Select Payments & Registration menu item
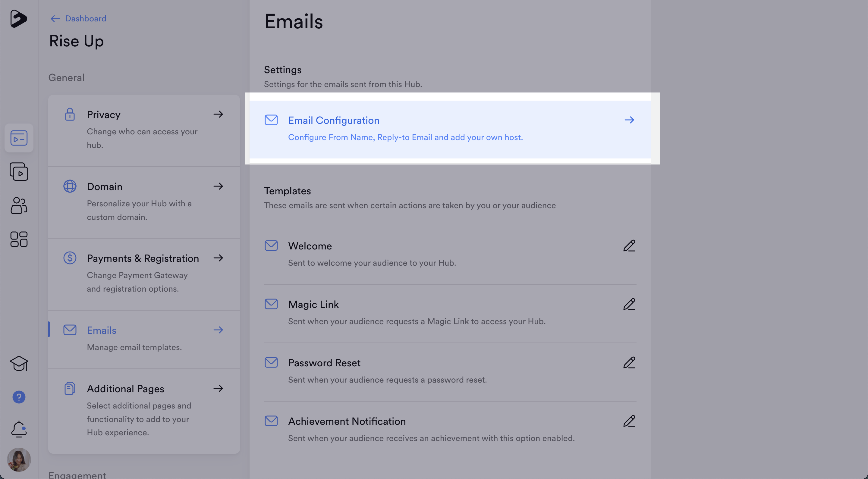Viewport: 868px width, 479px height. [143, 258]
